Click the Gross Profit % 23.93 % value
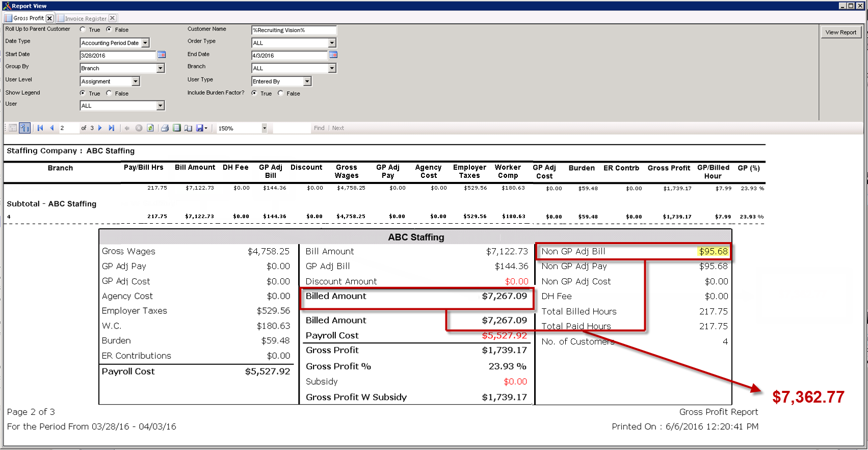868x450 pixels. 507,366
